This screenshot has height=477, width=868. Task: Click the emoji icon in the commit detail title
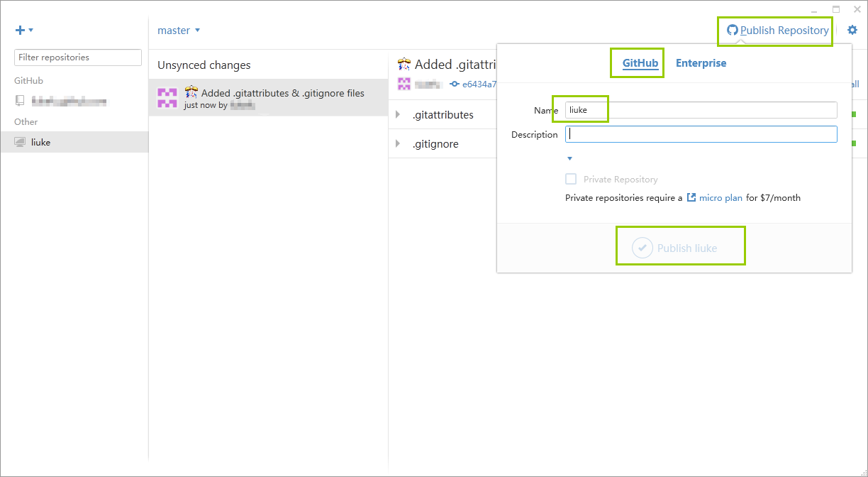tap(404, 64)
